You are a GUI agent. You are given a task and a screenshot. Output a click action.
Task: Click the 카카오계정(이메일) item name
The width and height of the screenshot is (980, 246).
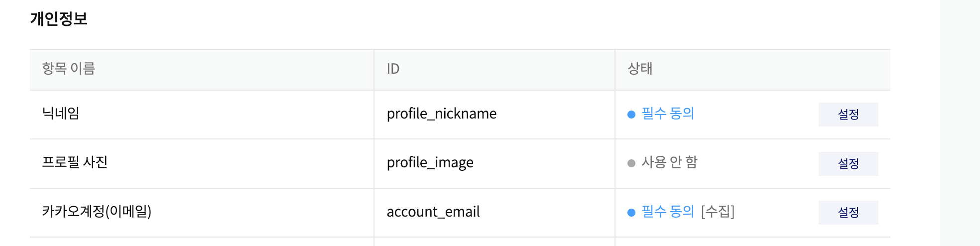point(97,212)
